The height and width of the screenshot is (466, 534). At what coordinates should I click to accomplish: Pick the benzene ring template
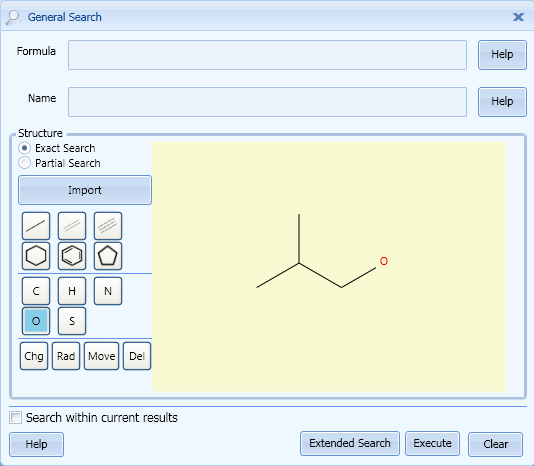72,256
